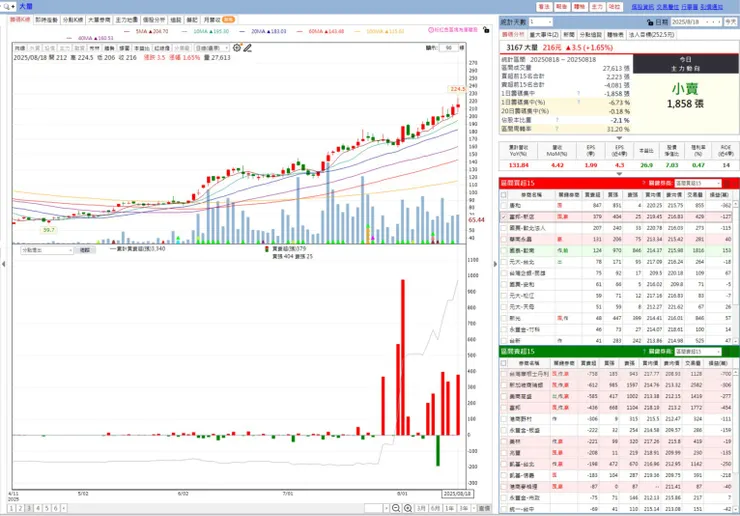Go to chart page 3

[29, 508]
